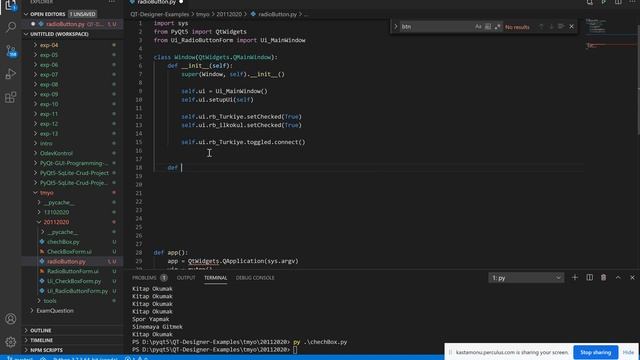640x360 pixels.
Task: Open the Search view in activity bar
Action: [x=11, y=27]
